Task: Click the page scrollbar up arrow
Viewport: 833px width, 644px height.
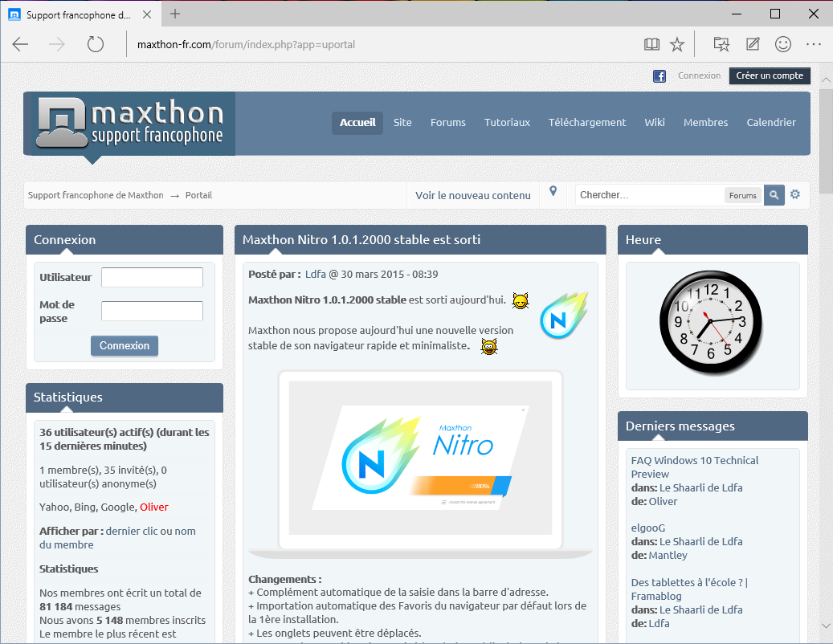Action: (826, 79)
